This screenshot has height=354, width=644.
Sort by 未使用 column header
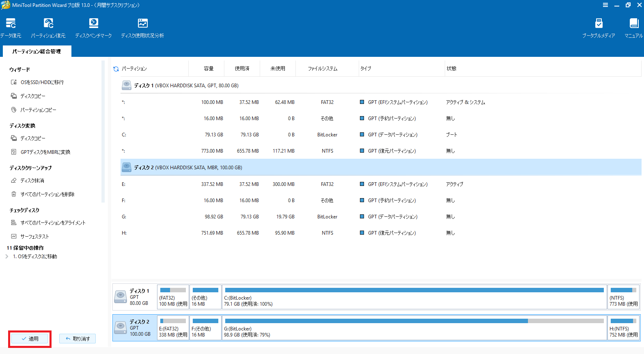pyautogui.click(x=278, y=69)
